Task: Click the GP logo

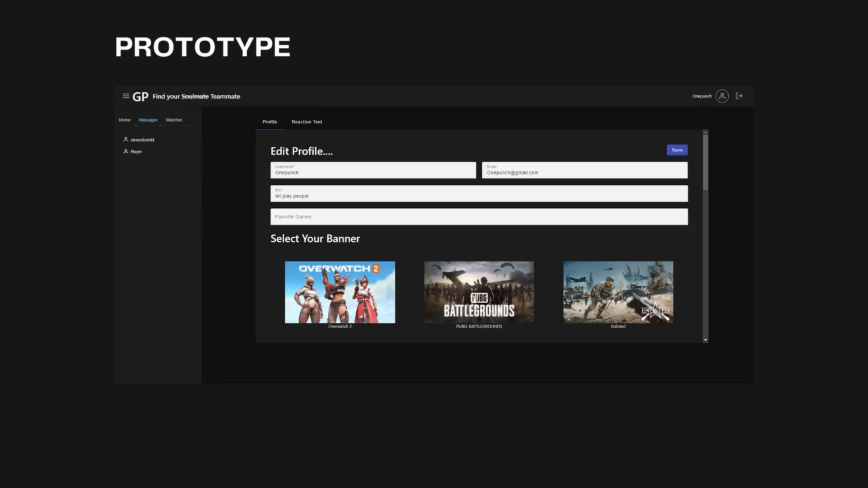Action: point(140,97)
